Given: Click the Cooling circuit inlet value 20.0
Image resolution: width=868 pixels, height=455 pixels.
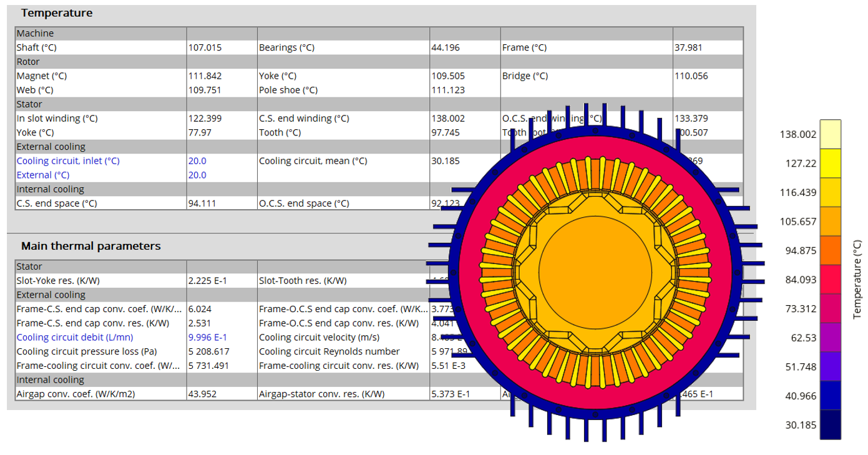Looking at the screenshot, I should (x=198, y=161).
